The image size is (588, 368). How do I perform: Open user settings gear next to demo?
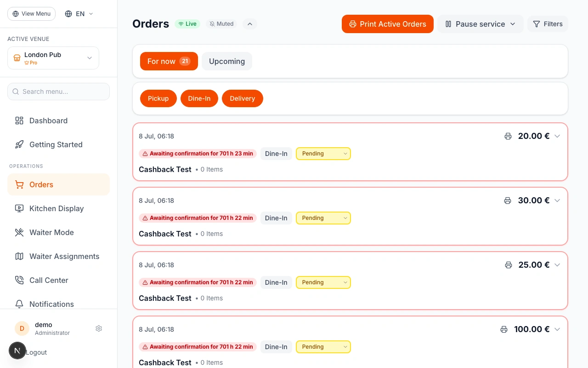pos(99,328)
